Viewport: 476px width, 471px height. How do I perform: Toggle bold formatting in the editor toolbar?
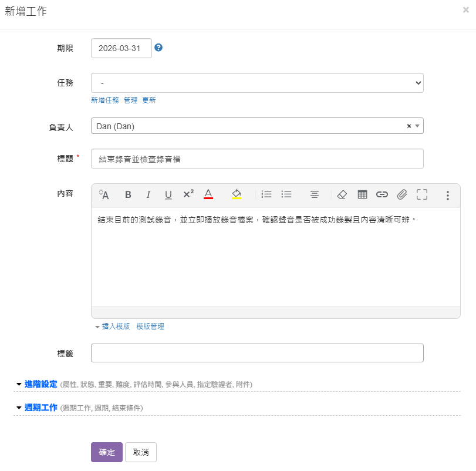[x=128, y=195]
